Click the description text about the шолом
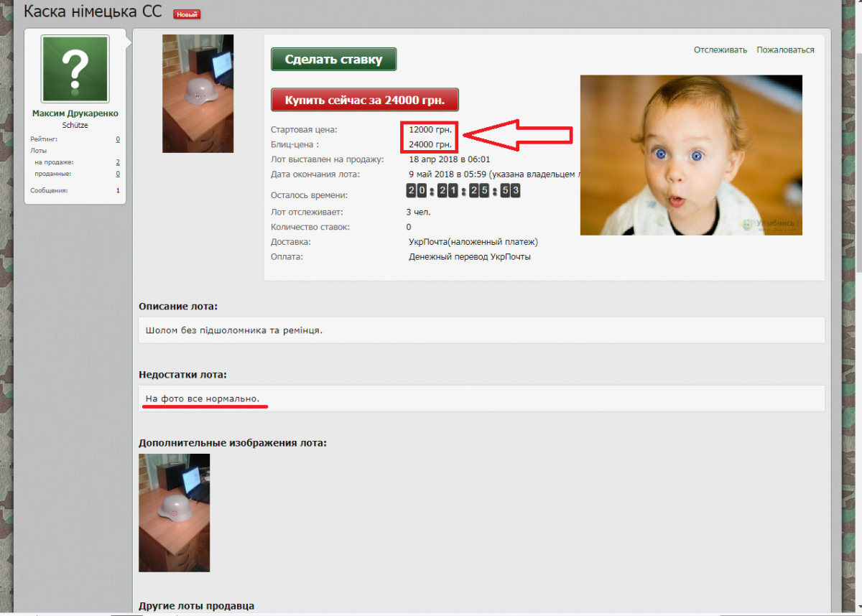 tap(234, 331)
